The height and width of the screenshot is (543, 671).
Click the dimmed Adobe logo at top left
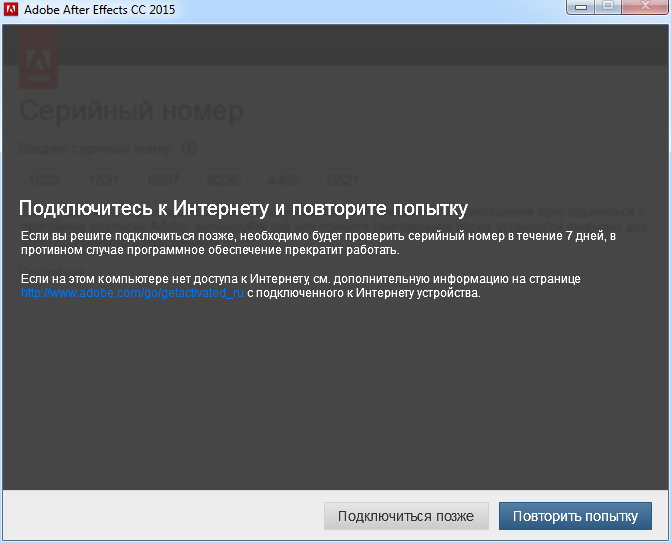click(x=39, y=60)
